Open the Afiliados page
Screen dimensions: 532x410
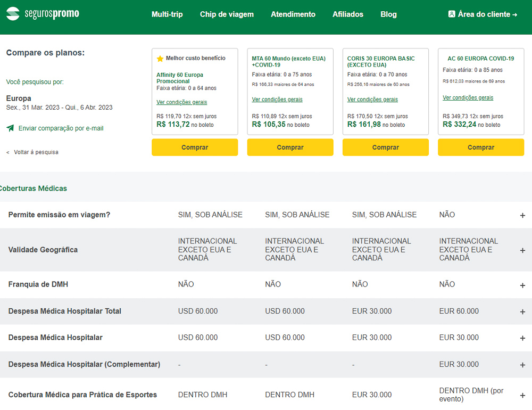[348, 14]
